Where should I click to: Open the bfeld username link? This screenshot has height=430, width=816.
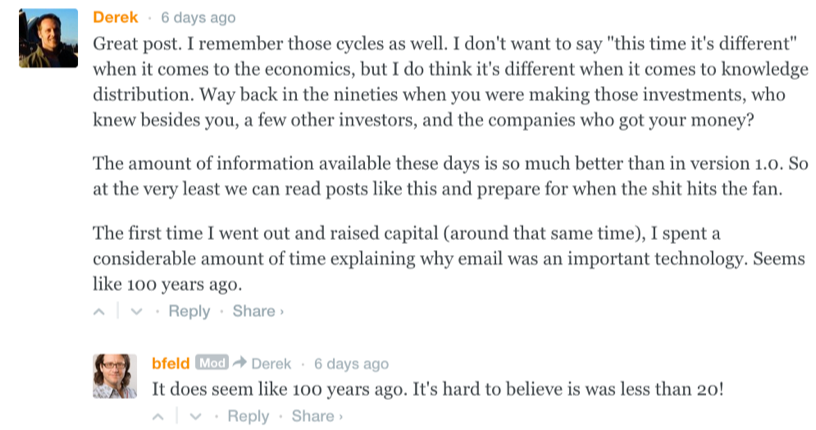point(171,363)
